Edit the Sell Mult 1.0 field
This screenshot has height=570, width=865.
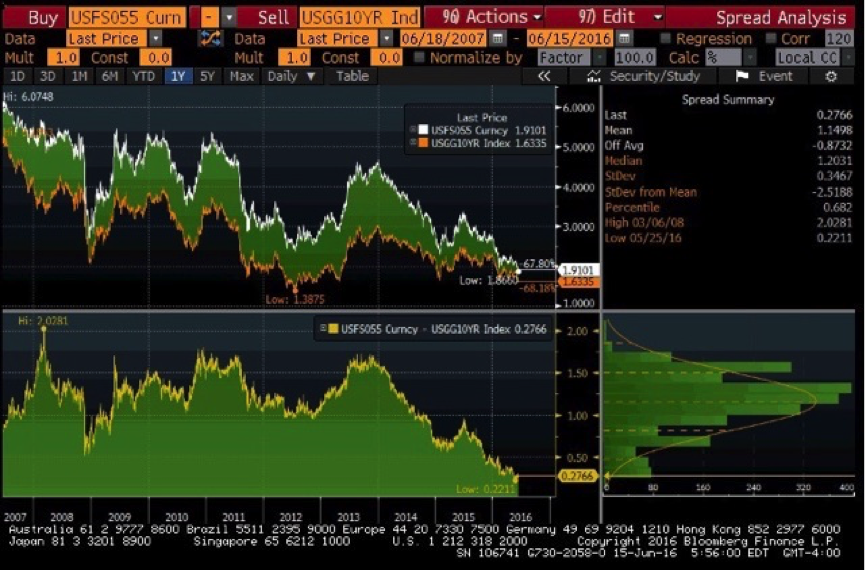point(294,57)
